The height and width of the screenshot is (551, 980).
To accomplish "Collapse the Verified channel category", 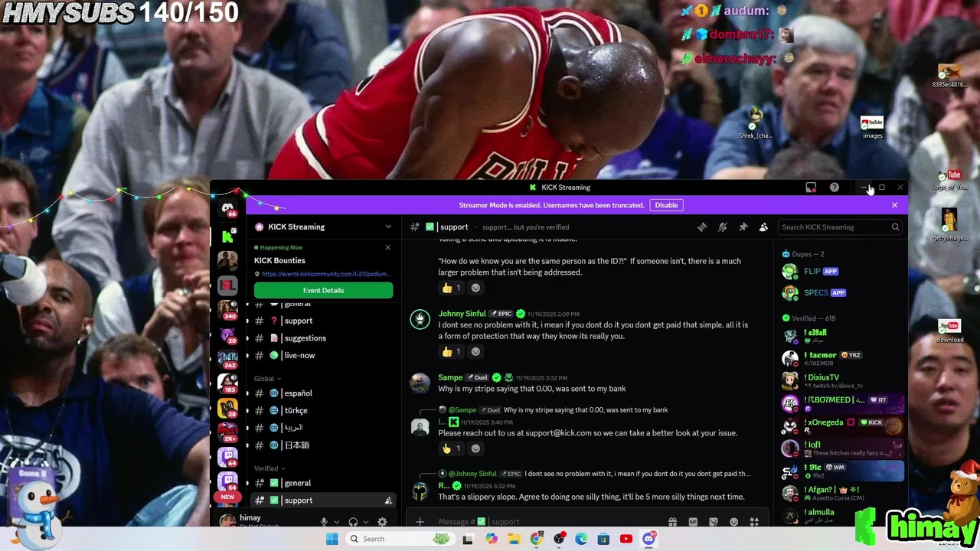I will pos(269,468).
